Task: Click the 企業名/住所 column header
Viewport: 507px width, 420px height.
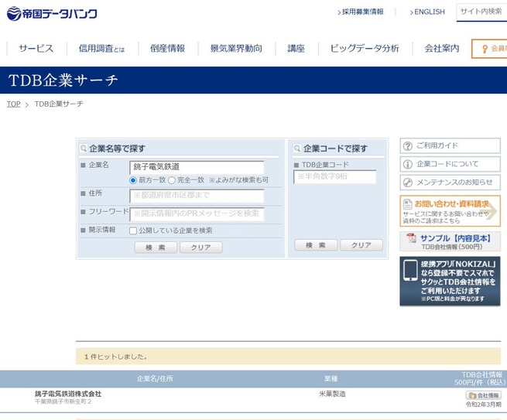Action: [x=155, y=379]
